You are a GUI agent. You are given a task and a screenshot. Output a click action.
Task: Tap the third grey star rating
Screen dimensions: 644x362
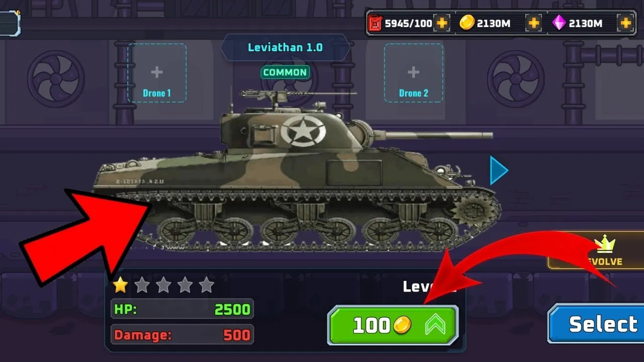tap(164, 285)
